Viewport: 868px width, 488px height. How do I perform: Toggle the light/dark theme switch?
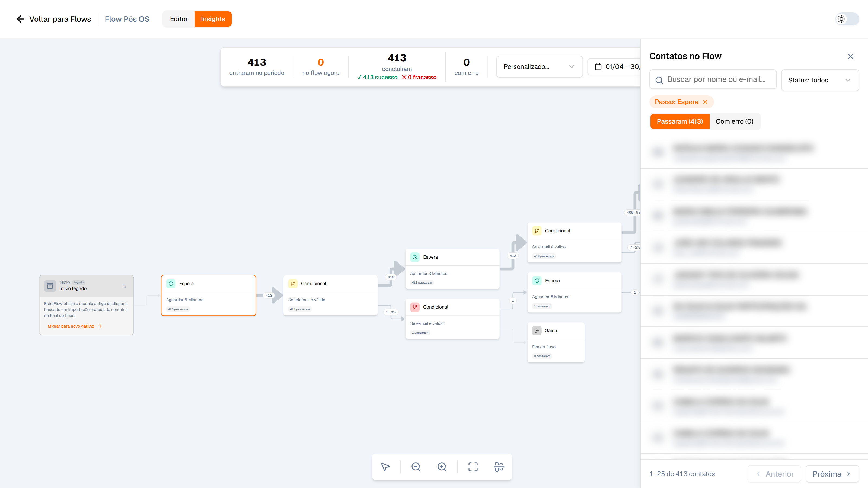click(847, 19)
